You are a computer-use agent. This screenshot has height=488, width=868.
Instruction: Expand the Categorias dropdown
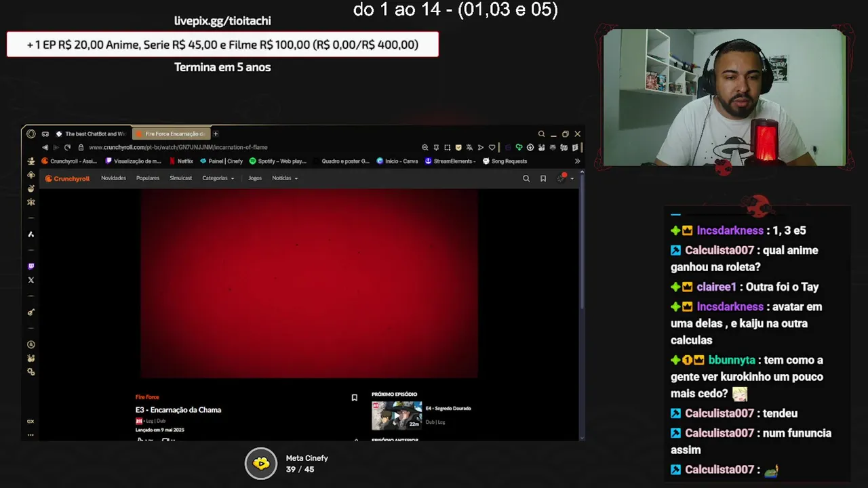pos(218,178)
